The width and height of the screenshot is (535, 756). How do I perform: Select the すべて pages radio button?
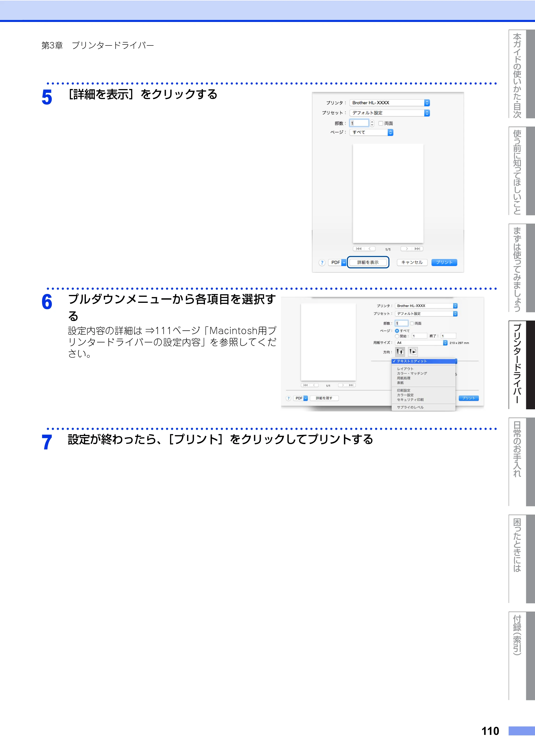click(397, 331)
